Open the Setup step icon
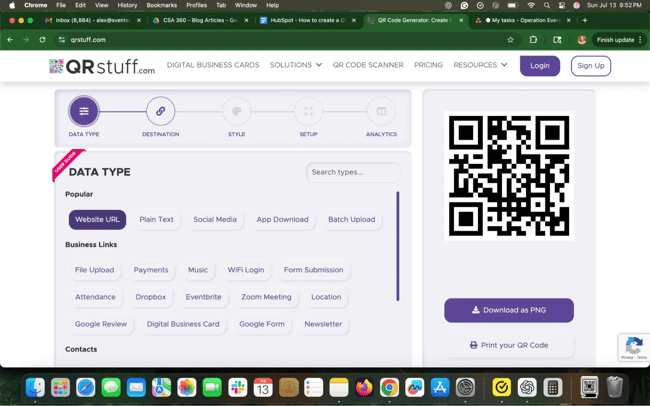Screen dimensions: 650x406 308,111
